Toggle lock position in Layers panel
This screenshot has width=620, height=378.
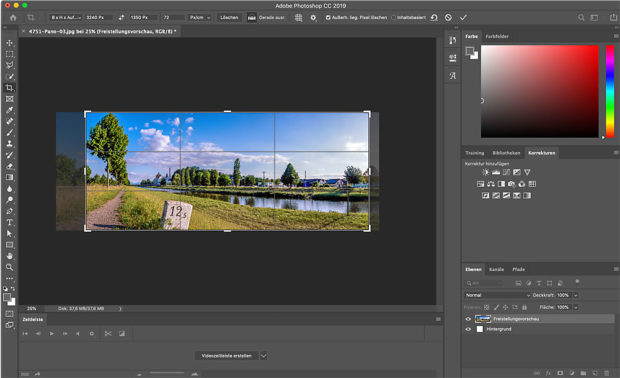(505, 307)
